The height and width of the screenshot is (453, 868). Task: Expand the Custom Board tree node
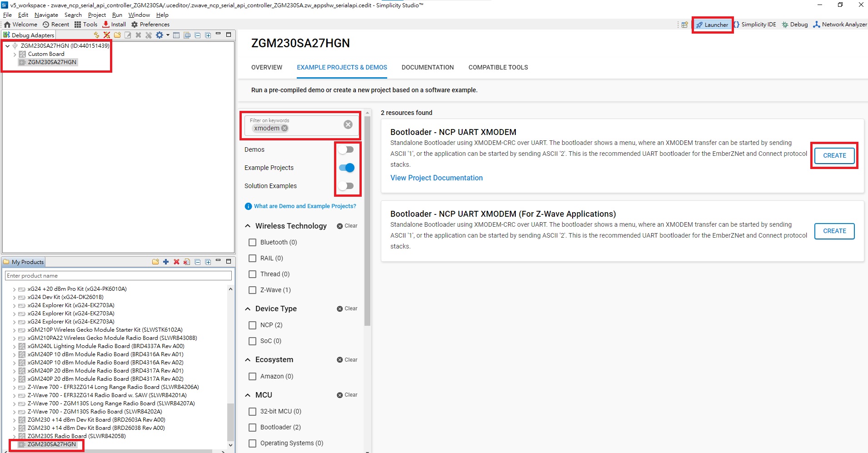15,54
